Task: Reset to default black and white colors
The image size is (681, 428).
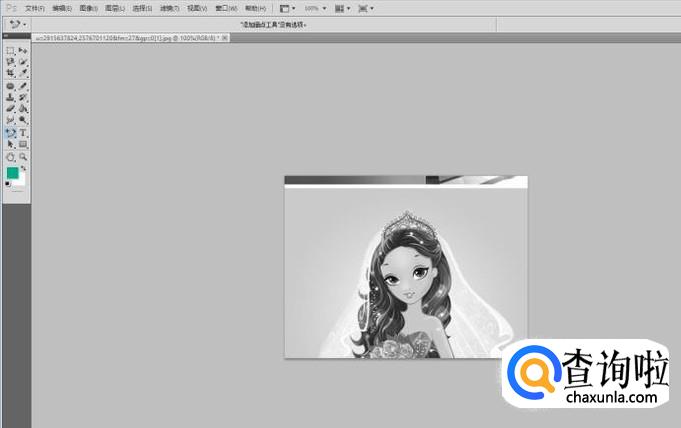Action: [7, 184]
